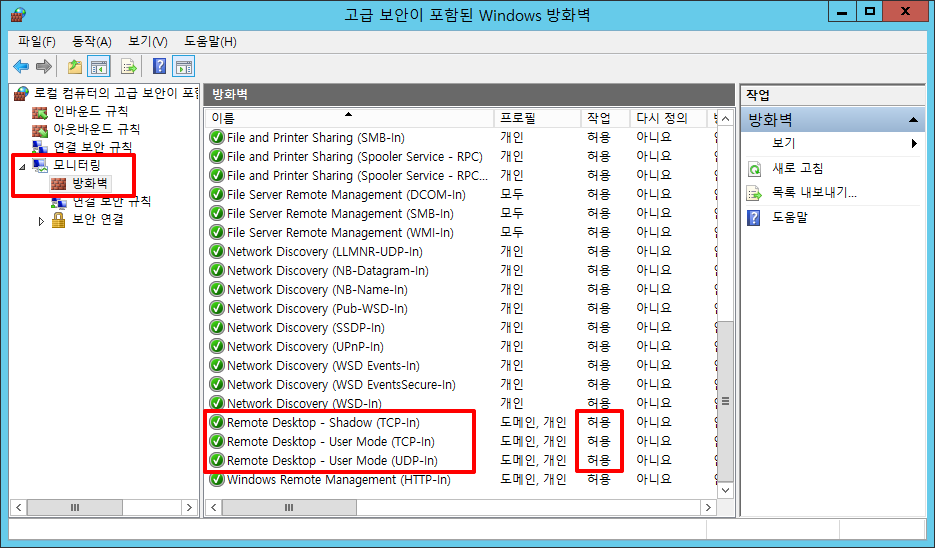Click root node firewall icon in tree
The width and height of the screenshot is (935, 548).
[21, 93]
